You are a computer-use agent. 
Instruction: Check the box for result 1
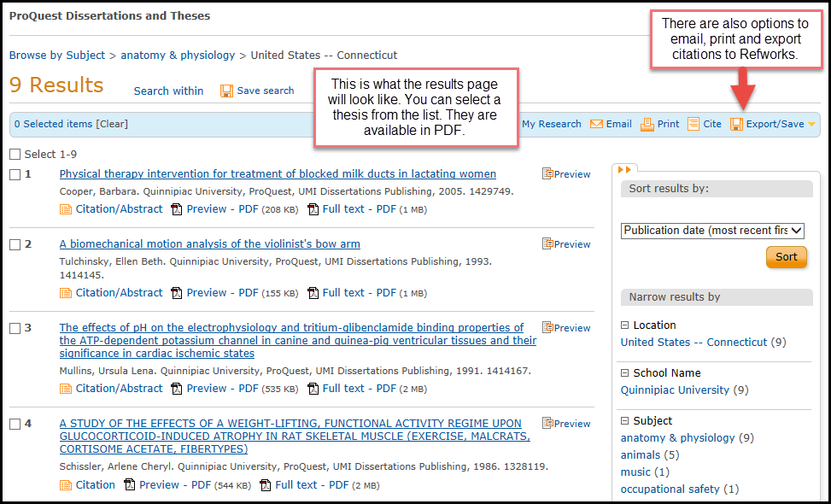[15, 174]
